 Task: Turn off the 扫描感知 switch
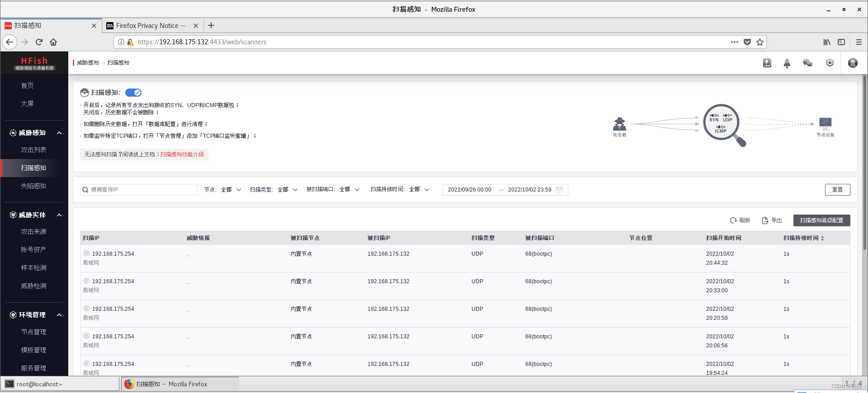point(133,93)
